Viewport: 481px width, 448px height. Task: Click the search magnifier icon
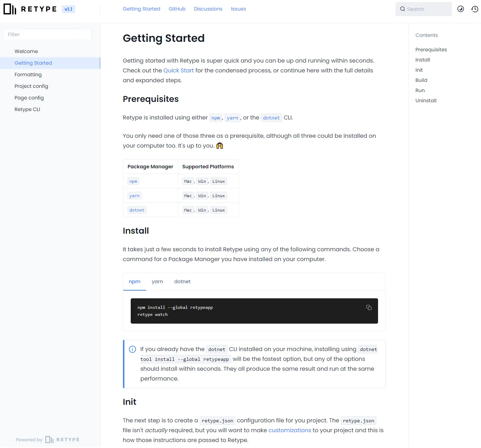(x=403, y=9)
